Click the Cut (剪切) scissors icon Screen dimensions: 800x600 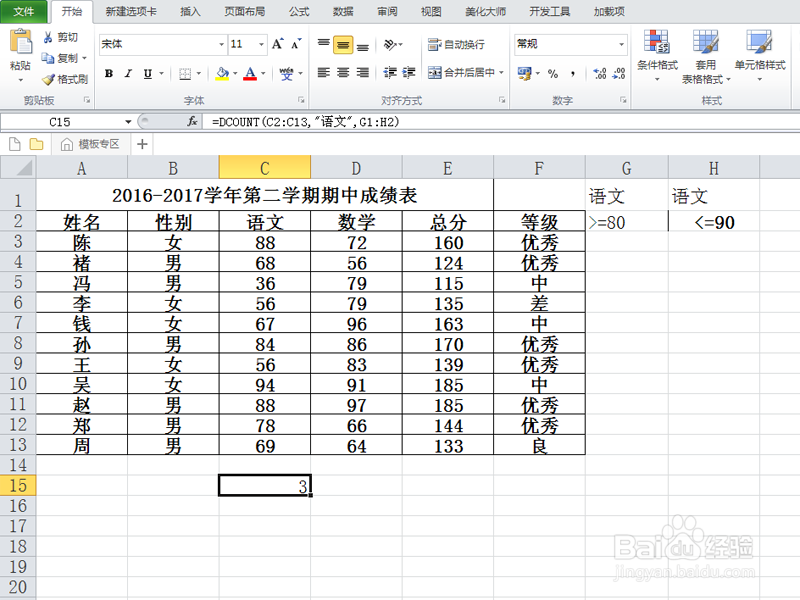point(47,37)
